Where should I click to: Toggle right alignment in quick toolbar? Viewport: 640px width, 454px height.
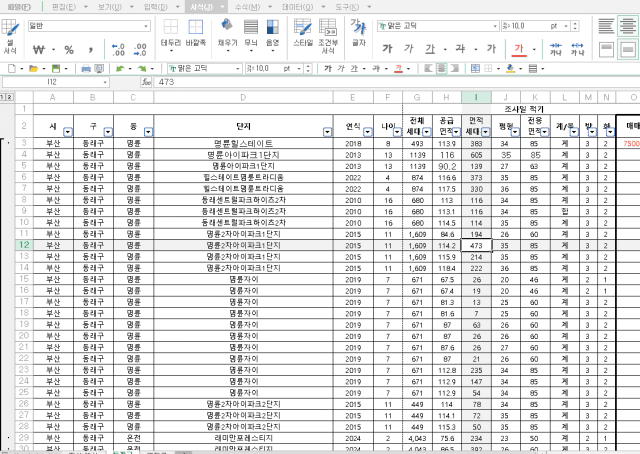pos(454,69)
